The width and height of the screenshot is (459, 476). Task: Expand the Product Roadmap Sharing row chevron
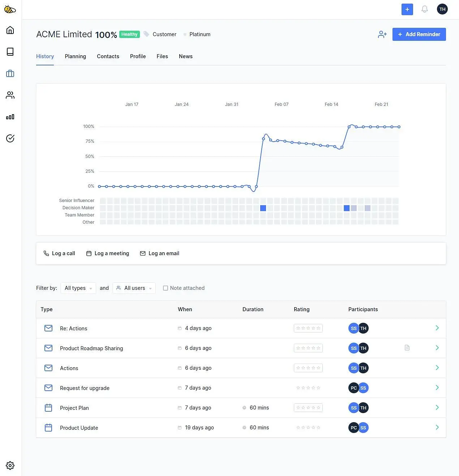(x=437, y=348)
